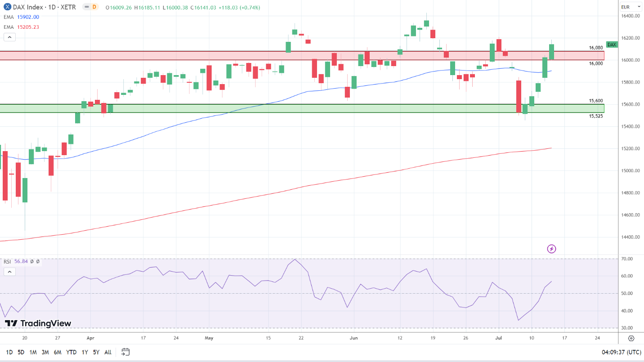Set time range to All
This screenshot has height=362, width=644.
108,352
